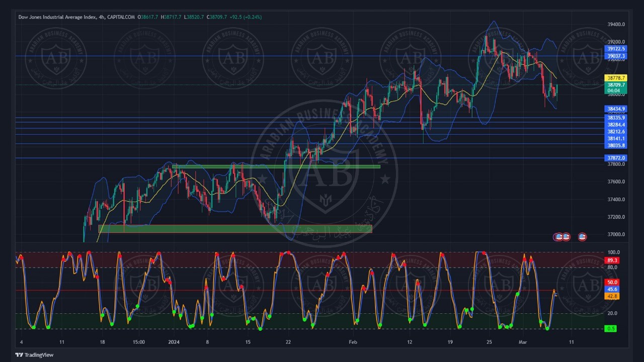Open the middle US flag economic event
Screen dimensions: 644x362
(566, 237)
